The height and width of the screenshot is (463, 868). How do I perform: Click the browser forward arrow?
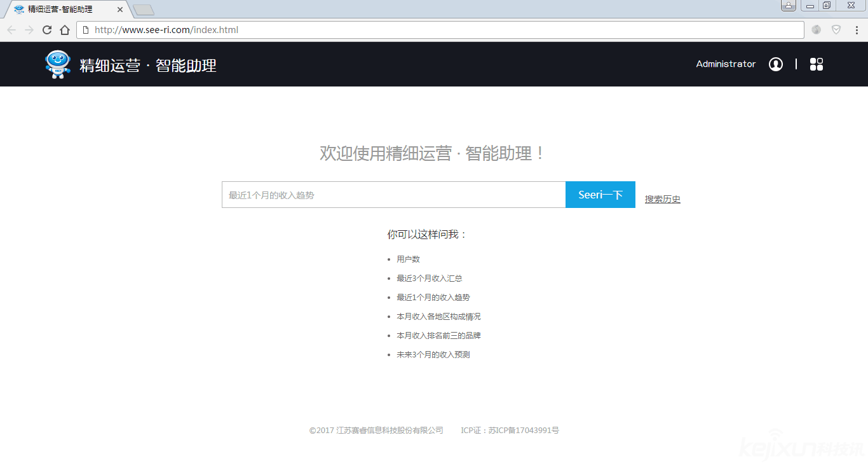tap(29, 30)
